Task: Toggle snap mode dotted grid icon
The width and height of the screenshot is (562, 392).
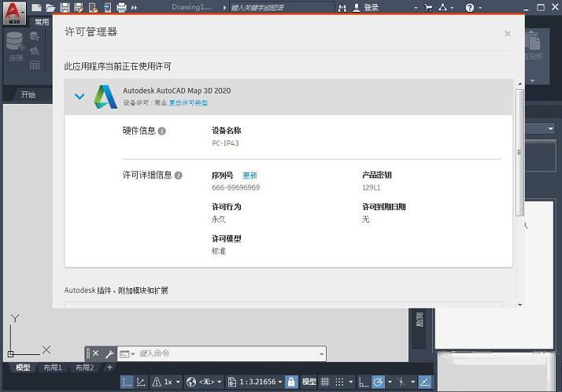Action: click(339, 382)
